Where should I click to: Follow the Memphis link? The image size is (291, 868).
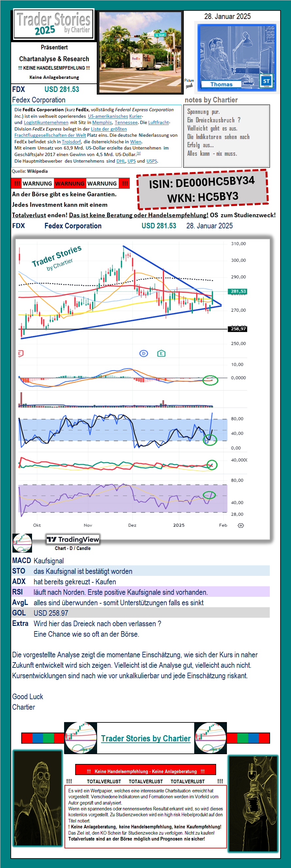coord(102,122)
